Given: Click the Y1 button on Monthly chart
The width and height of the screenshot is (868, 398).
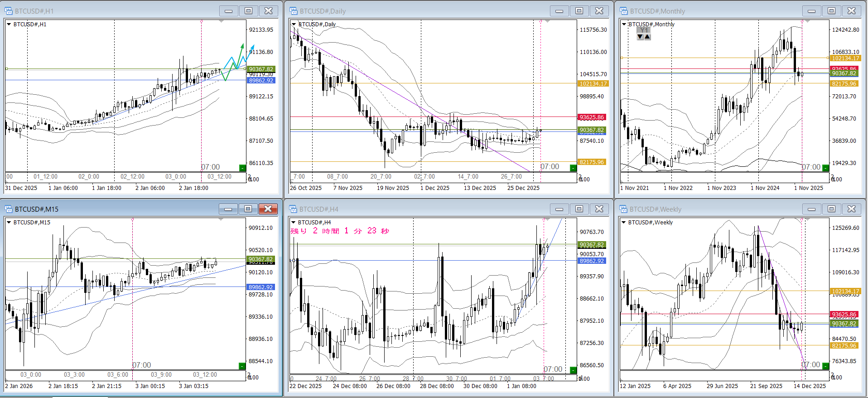Looking at the screenshot, I should 644,30.
